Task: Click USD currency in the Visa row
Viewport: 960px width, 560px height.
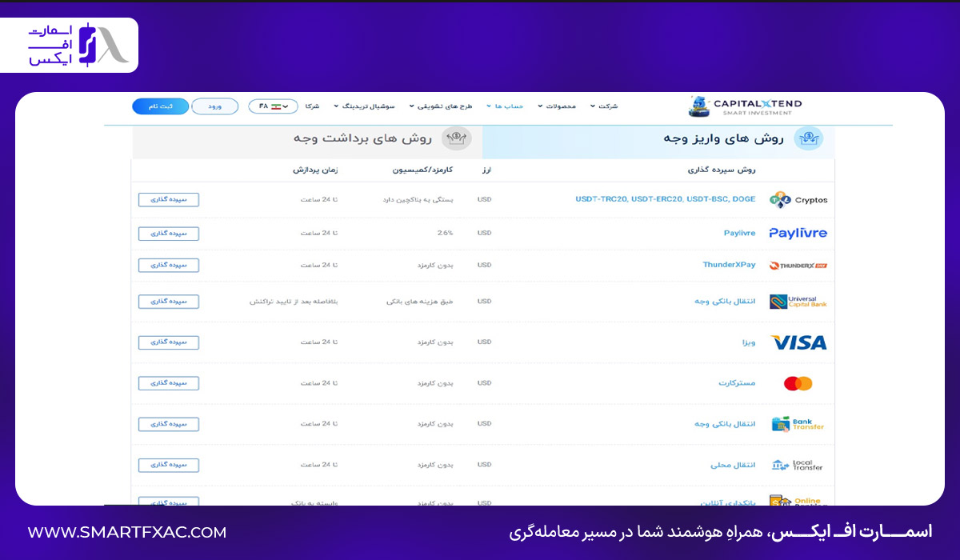Action: click(485, 342)
